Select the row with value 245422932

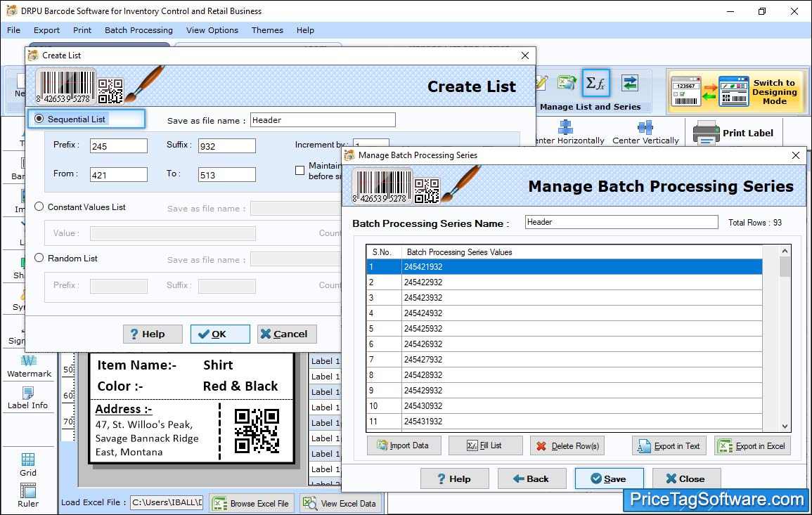coord(565,282)
